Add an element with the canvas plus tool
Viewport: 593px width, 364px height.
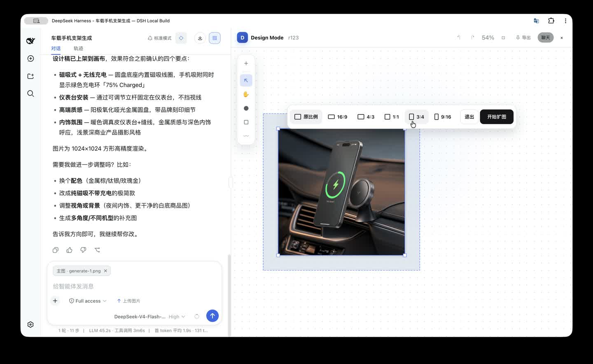[246, 63]
